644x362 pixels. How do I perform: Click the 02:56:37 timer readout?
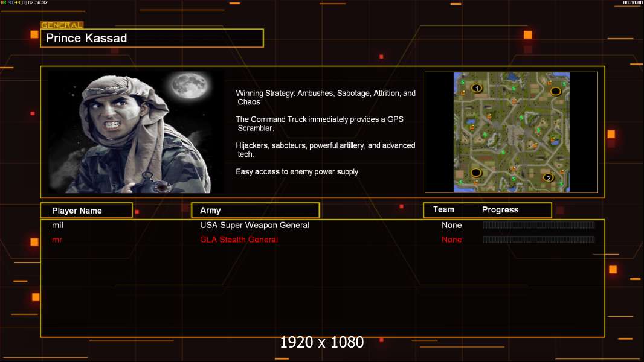38,2
